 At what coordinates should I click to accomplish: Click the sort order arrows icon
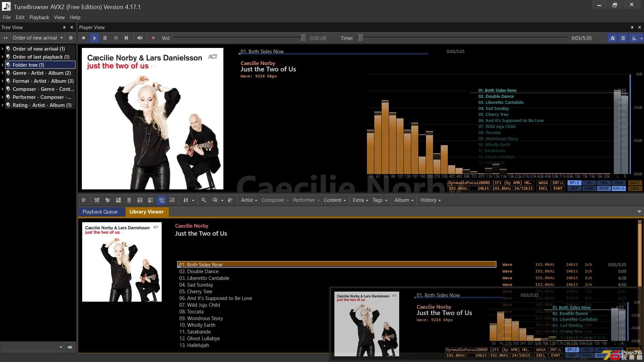click(x=186, y=200)
